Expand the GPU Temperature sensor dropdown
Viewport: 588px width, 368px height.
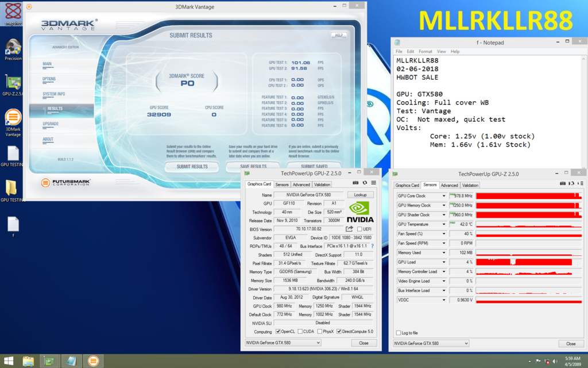tap(444, 224)
